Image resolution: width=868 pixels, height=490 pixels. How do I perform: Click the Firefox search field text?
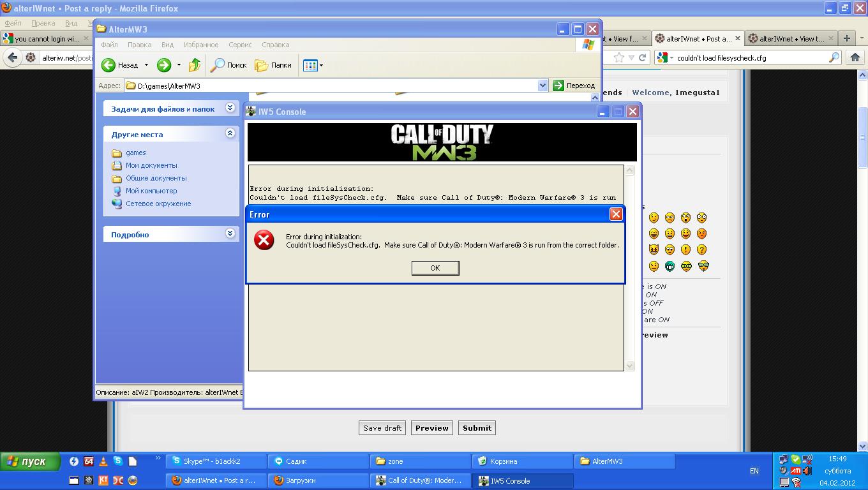click(750, 57)
